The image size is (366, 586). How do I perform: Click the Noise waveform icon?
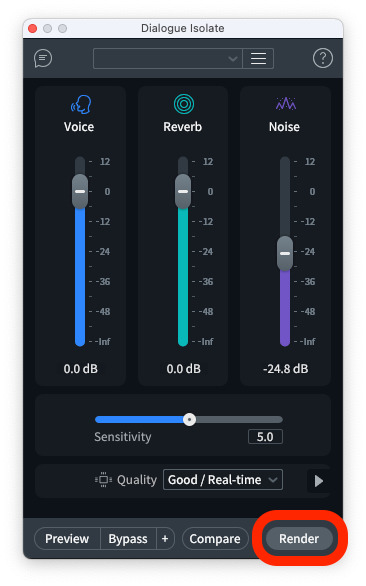pyautogui.click(x=286, y=104)
